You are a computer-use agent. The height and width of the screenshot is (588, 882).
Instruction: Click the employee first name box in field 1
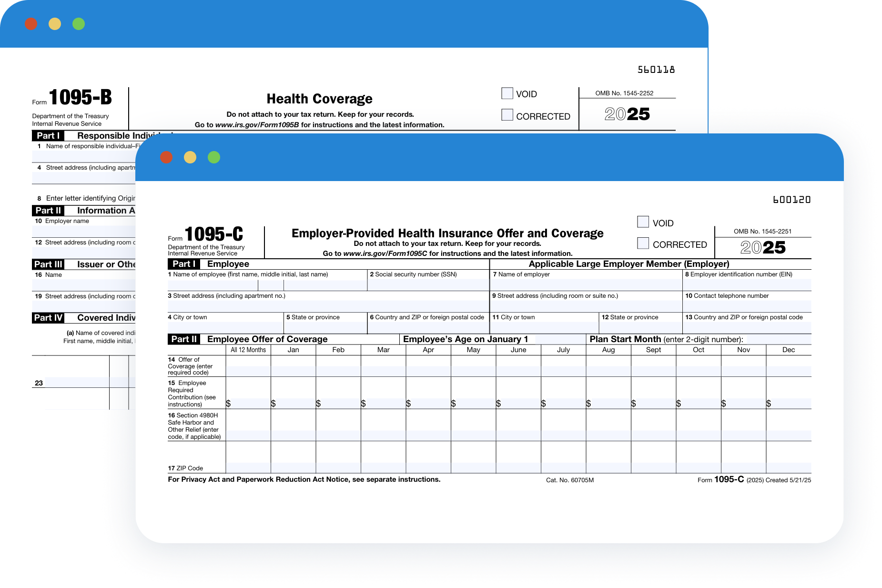pos(213,285)
